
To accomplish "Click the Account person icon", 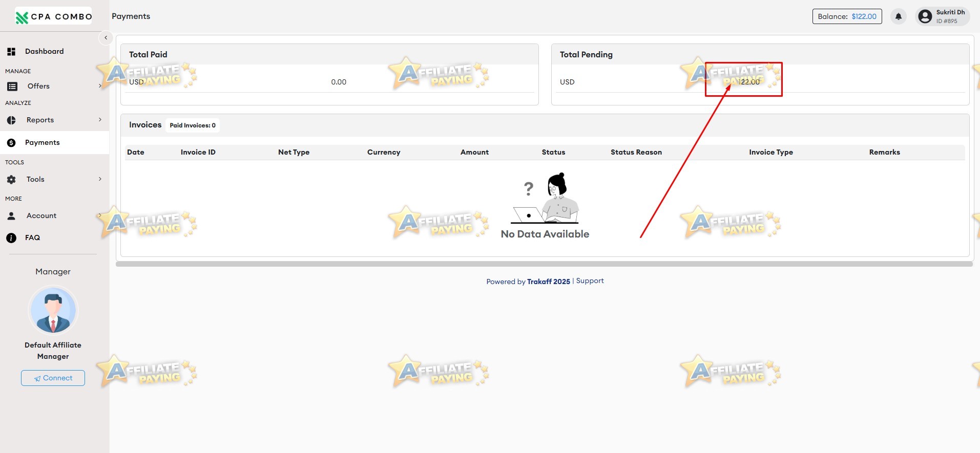I will click(11, 216).
